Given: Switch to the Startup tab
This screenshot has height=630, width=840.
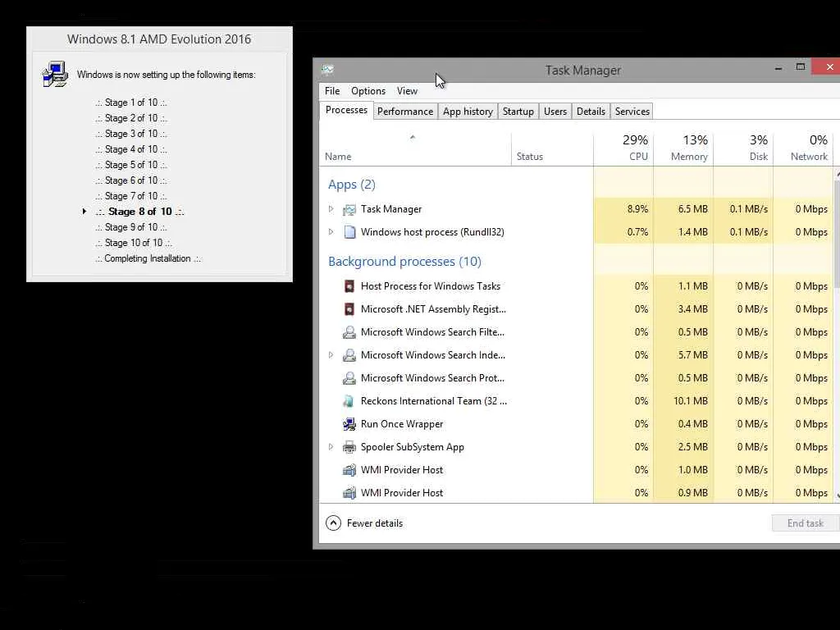Looking at the screenshot, I should click(518, 112).
